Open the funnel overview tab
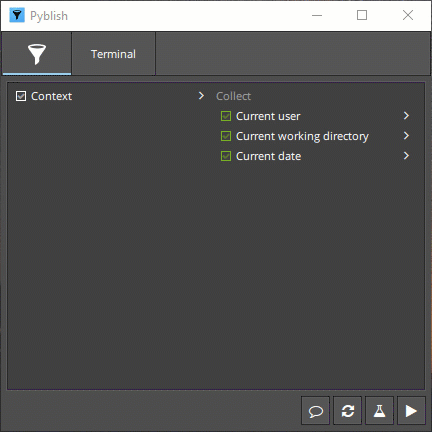432x432 pixels. coord(37,54)
